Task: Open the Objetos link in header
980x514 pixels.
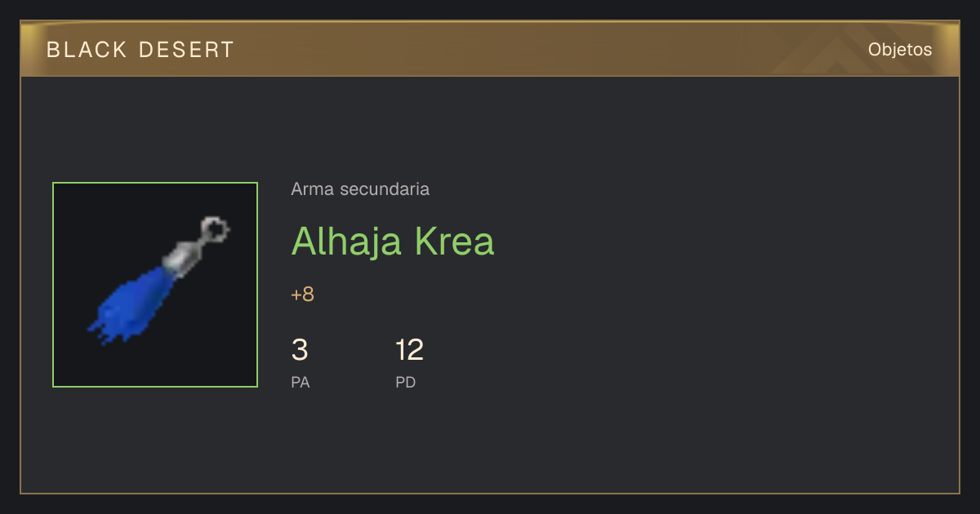Action: coord(900,50)
